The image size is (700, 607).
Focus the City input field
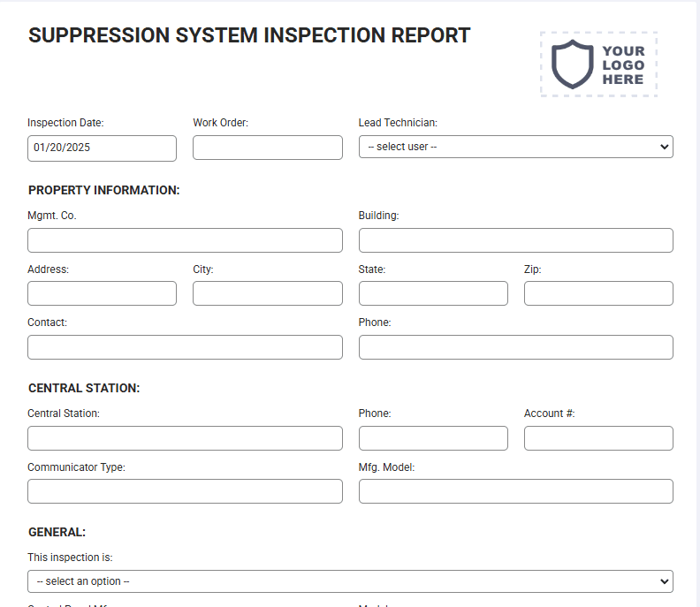[x=268, y=293]
